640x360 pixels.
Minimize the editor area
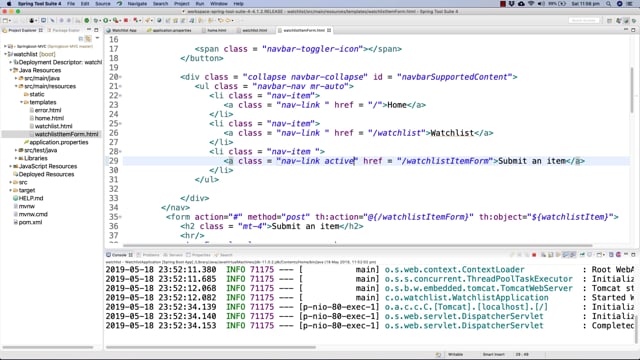[626, 30]
